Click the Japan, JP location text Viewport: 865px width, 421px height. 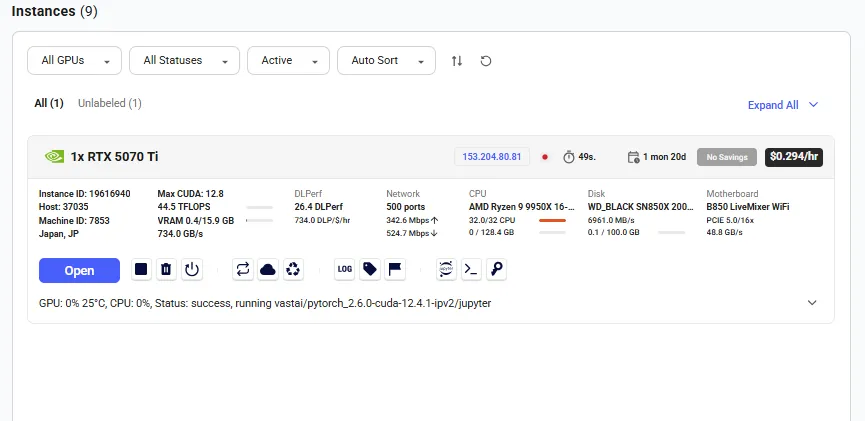click(x=61, y=233)
